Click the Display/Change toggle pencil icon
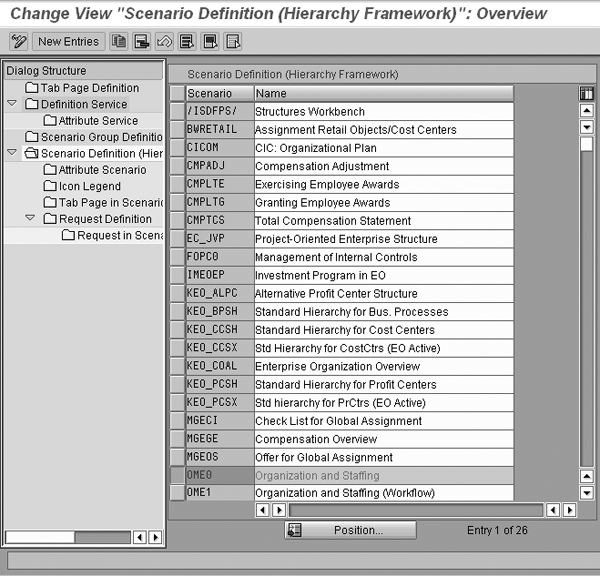 coord(18,41)
